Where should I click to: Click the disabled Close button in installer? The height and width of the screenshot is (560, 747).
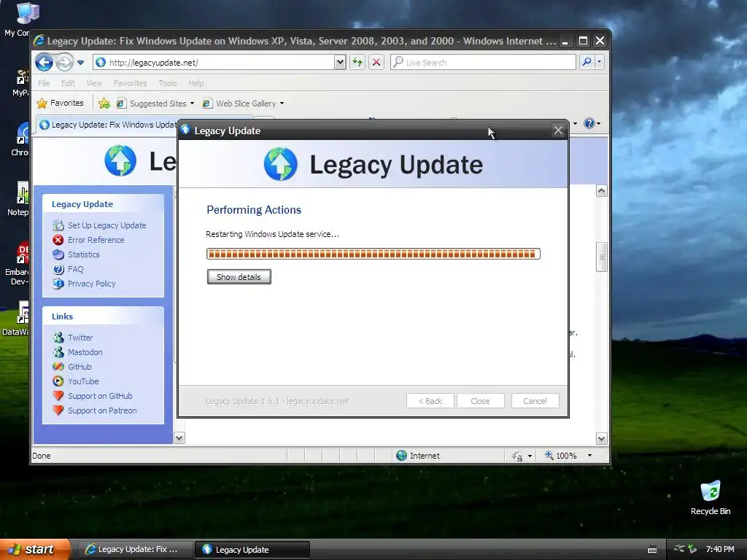pos(480,401)
